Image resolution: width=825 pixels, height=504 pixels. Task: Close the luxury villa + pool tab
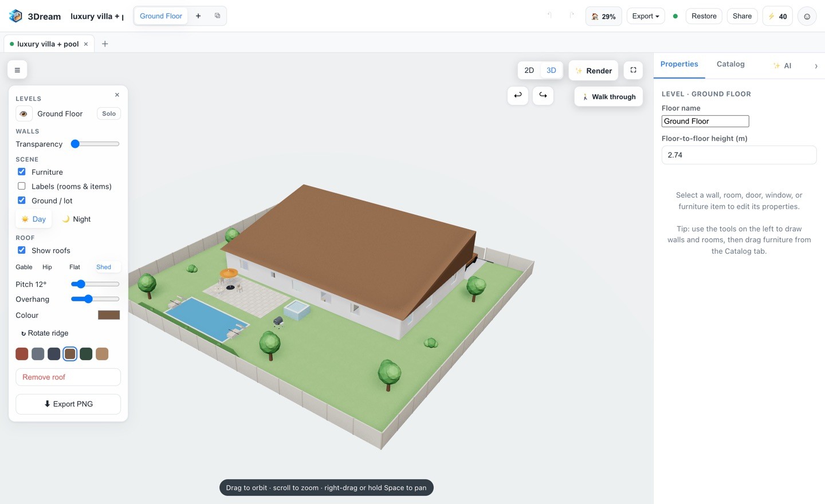tap(86, 44)
